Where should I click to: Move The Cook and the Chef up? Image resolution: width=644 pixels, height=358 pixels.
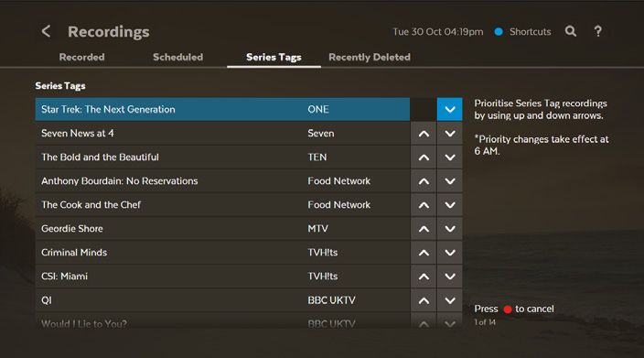(x=424, y=205)
